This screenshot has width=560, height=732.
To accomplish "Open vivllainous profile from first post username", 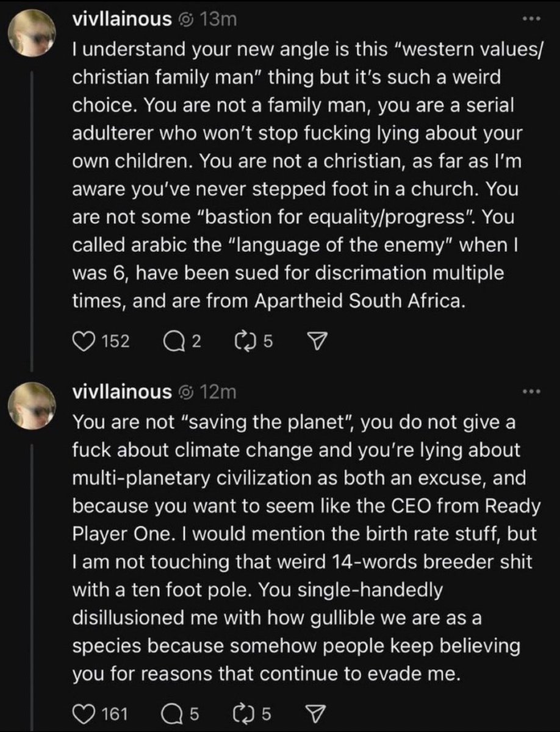I will pyautogui.click(x=122, y=21).
